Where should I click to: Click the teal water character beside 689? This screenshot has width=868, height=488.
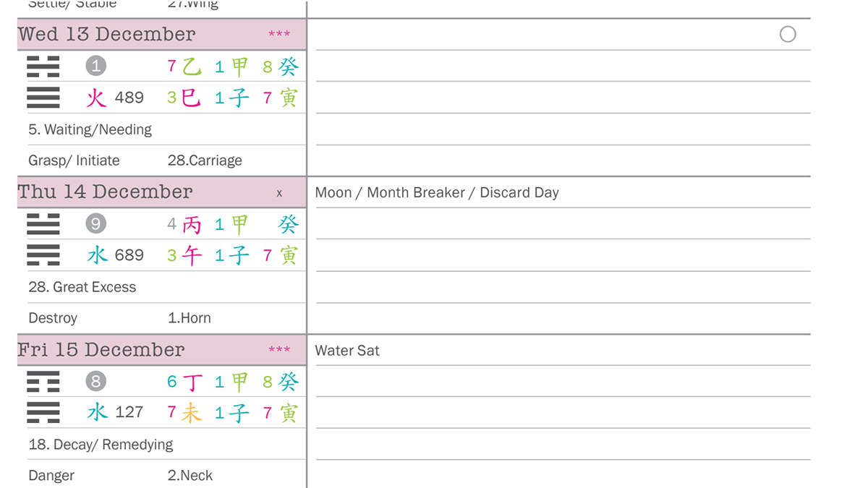[x=97, y=254]
